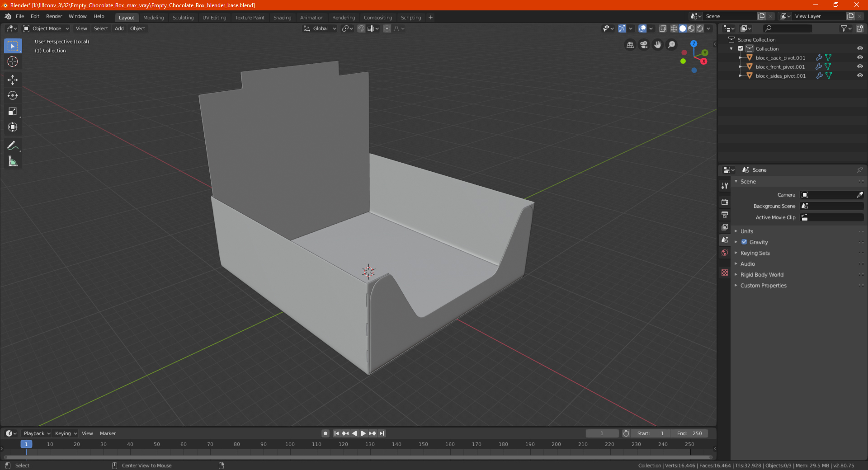Viewport: 868px width, 470px height.
Task: Toggle Gravity checkbox
Action: 744,242
